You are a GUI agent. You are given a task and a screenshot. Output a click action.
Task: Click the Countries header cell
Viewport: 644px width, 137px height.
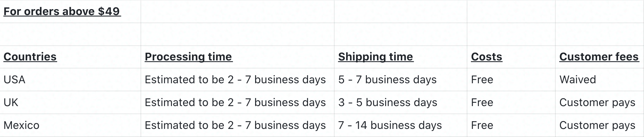70,57
